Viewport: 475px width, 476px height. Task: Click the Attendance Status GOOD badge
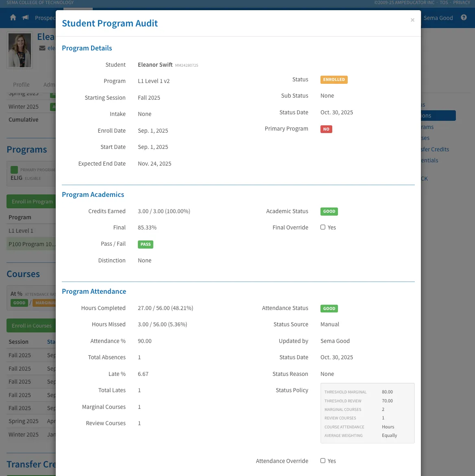[x=329, y=308]
